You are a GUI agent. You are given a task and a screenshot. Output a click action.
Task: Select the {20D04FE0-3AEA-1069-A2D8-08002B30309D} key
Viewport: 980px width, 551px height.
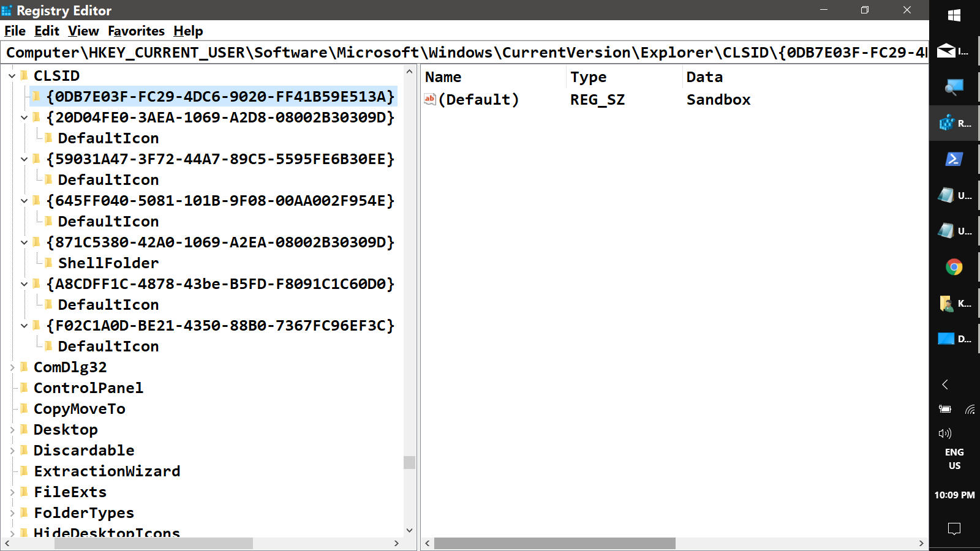[221, 118]
